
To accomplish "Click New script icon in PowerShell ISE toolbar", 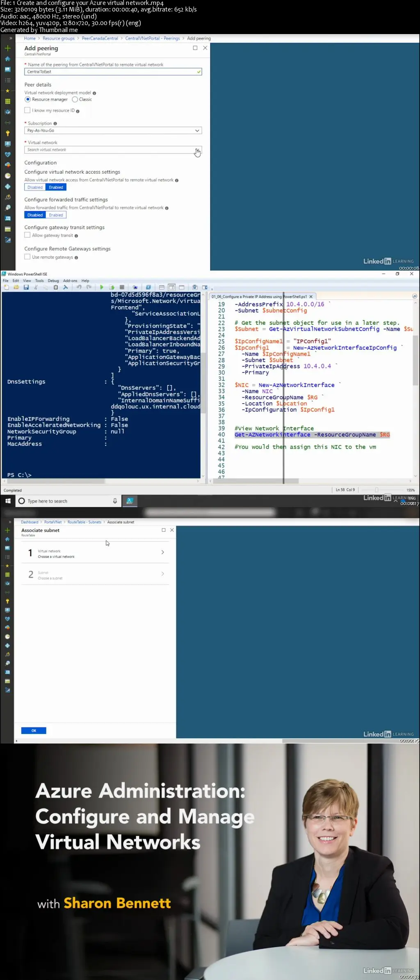I will (x=7, y=287).
